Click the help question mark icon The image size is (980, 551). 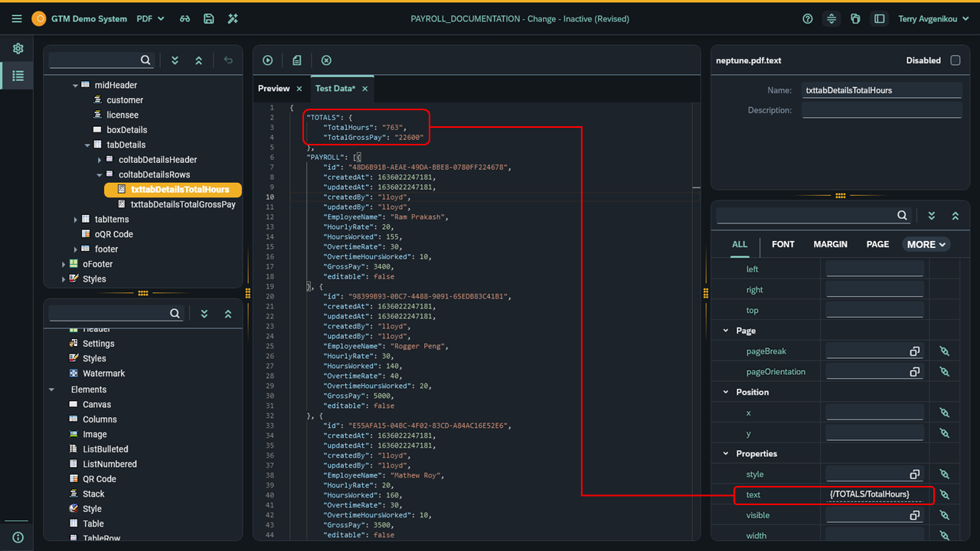808,19
